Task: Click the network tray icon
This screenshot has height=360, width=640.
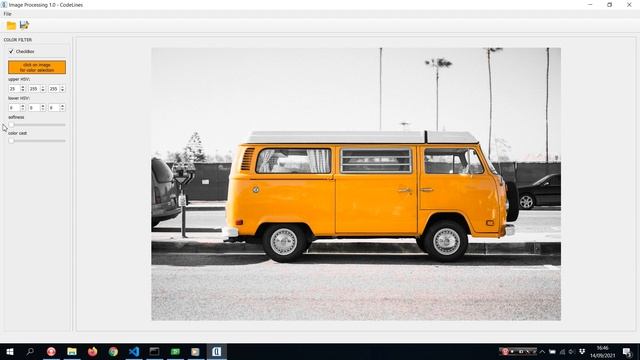Action: coord(562,351)
